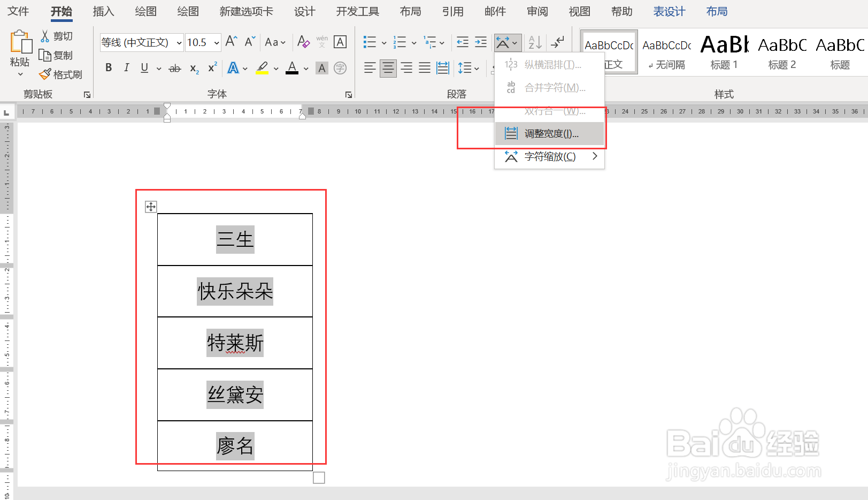Open the Font dialog launcher

pos(349,95)
